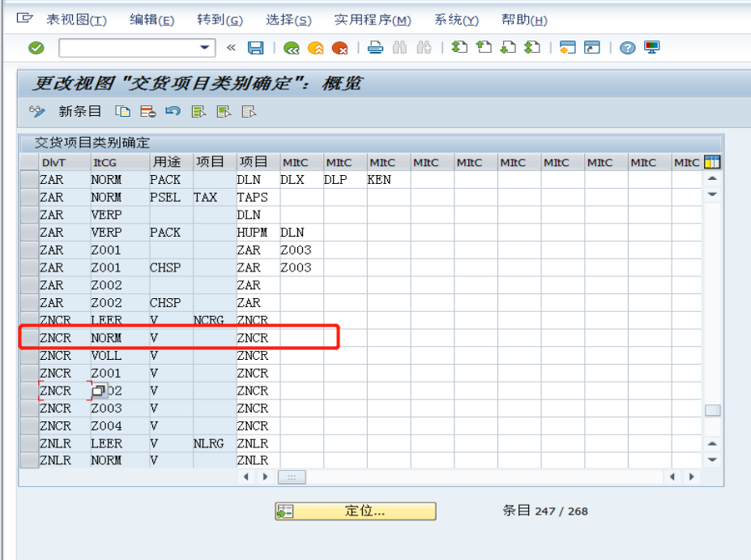The height and width of the screenshot is (560, 751).
Task: Click the 定位... button
Action: click(356, 511)
